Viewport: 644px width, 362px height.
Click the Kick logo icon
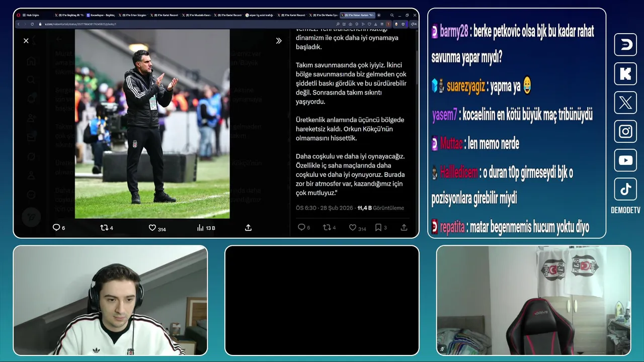pos(625,73)
